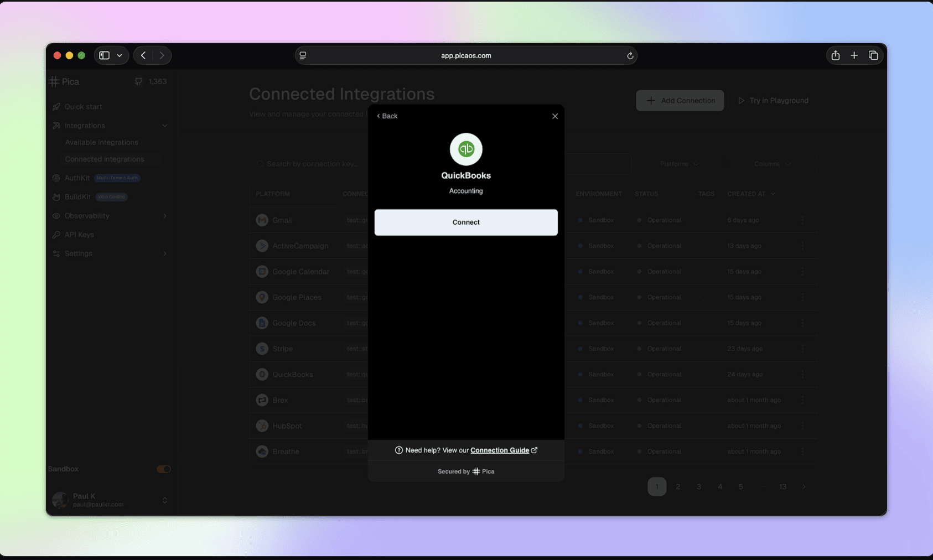Open the Columns dropdown

coord(771,164)
